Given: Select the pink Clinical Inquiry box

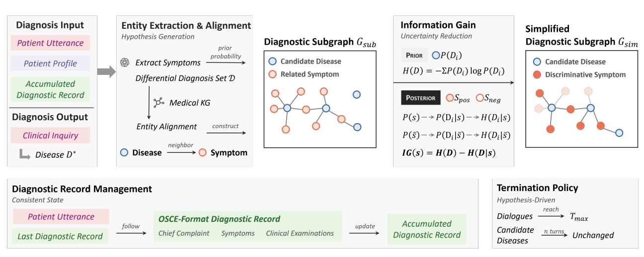Looking at the screenshot, I should tap(50, 135).
